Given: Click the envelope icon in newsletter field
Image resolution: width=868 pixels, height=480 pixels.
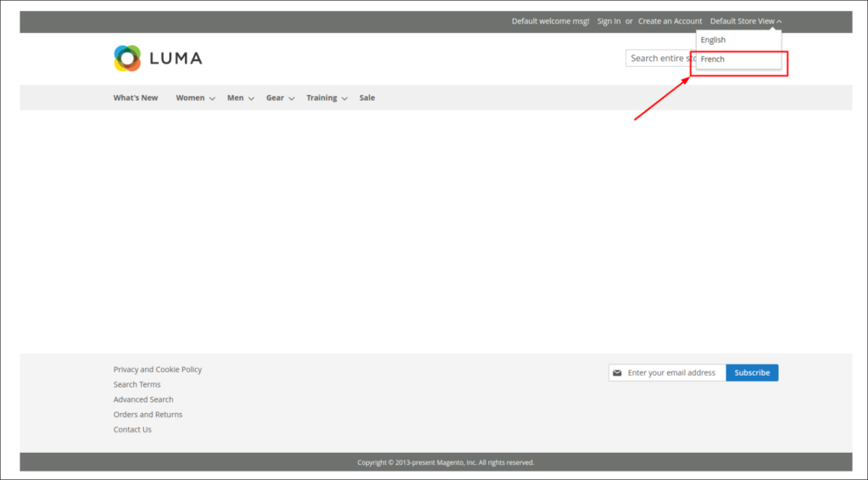Looking at the screenshot, I should click(617, 373).
